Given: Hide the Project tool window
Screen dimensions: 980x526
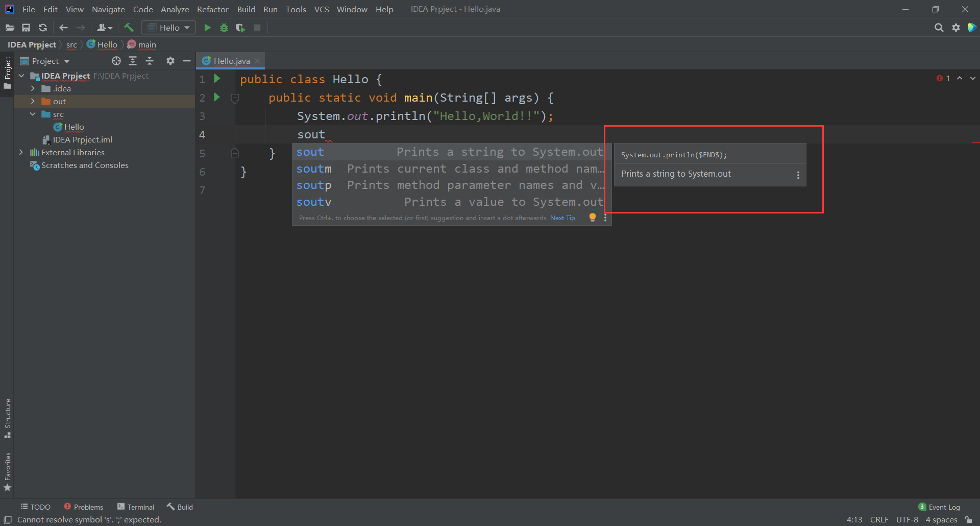Looking at the screenshot, I should (187, 61).
